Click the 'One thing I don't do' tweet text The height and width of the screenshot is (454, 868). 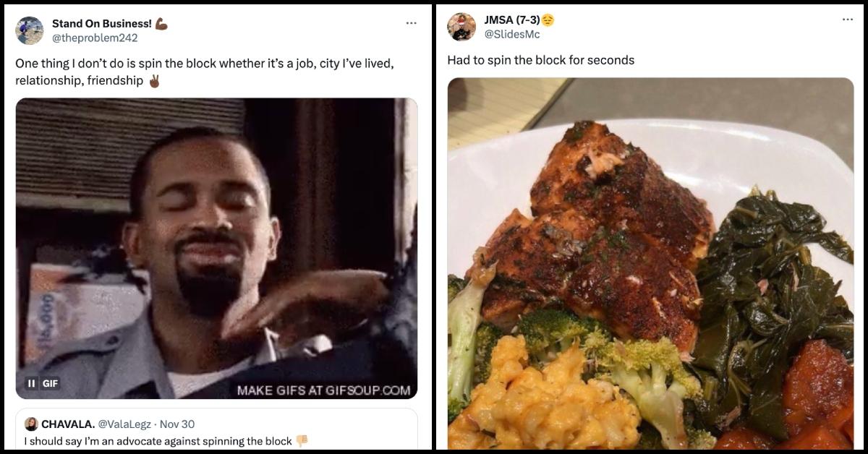point(205,72)
